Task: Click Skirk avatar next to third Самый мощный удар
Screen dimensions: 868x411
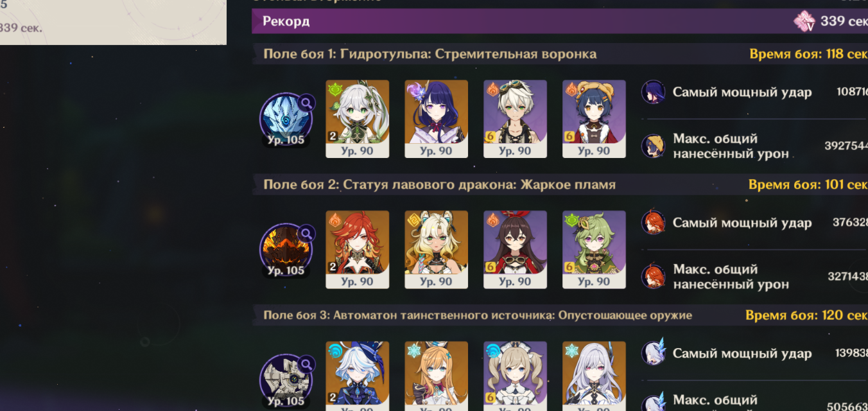Action: (653, 353)
